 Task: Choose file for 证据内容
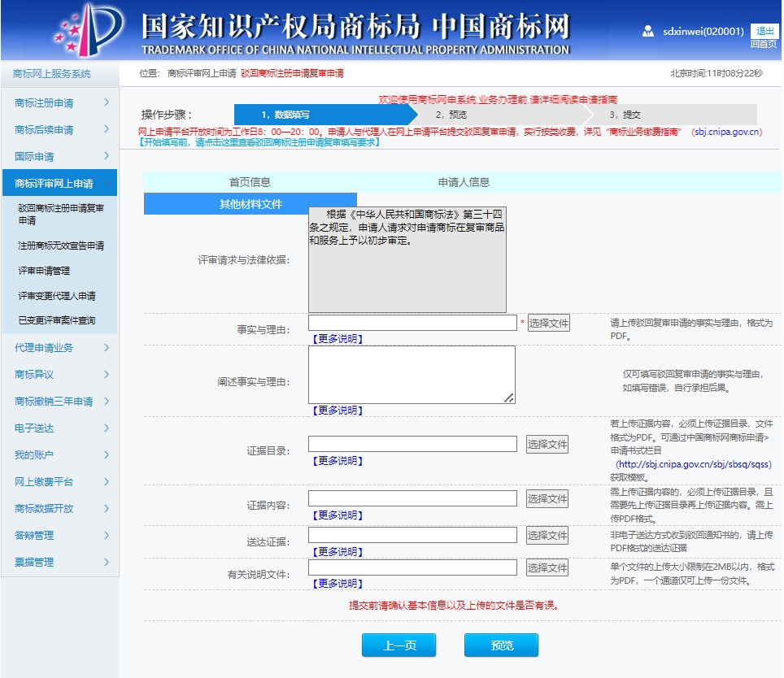[547, 498]
